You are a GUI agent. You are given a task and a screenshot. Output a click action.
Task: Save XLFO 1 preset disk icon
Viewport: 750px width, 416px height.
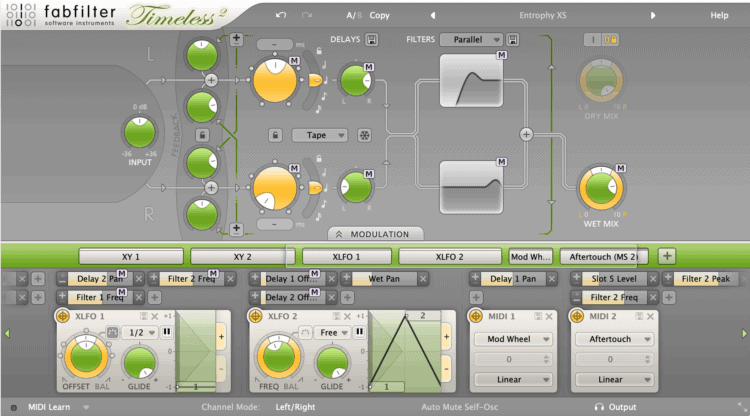(143, 316)
